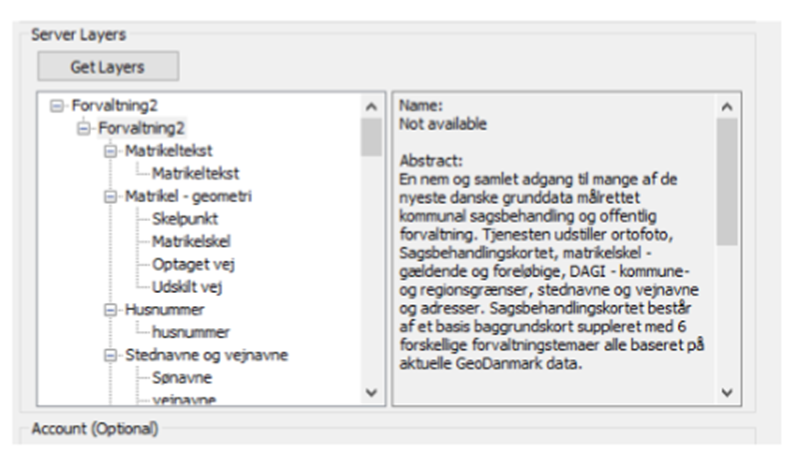808x463 pixels.
Task: Collapse the nested Forvaltning2 group
Action: click(x=83, y=128)
